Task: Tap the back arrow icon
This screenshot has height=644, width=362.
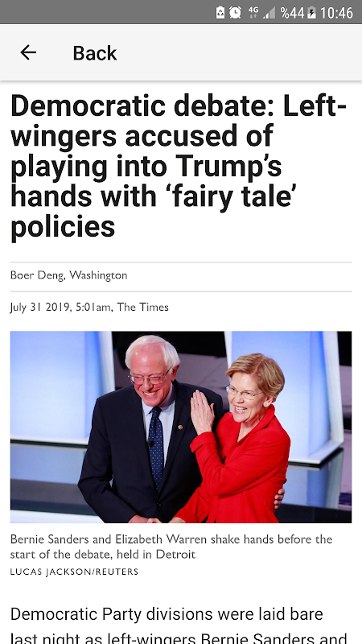Action: (28, 52)
